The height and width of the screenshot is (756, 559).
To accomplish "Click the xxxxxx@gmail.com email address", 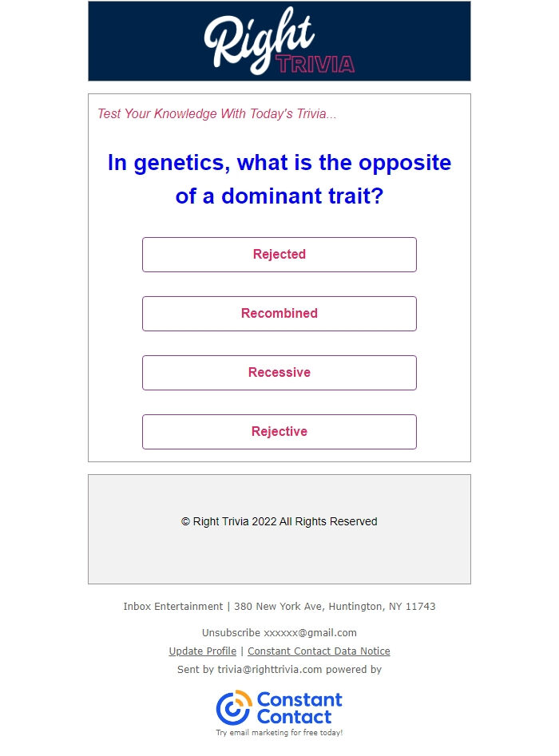I will [x=310, y=632].
